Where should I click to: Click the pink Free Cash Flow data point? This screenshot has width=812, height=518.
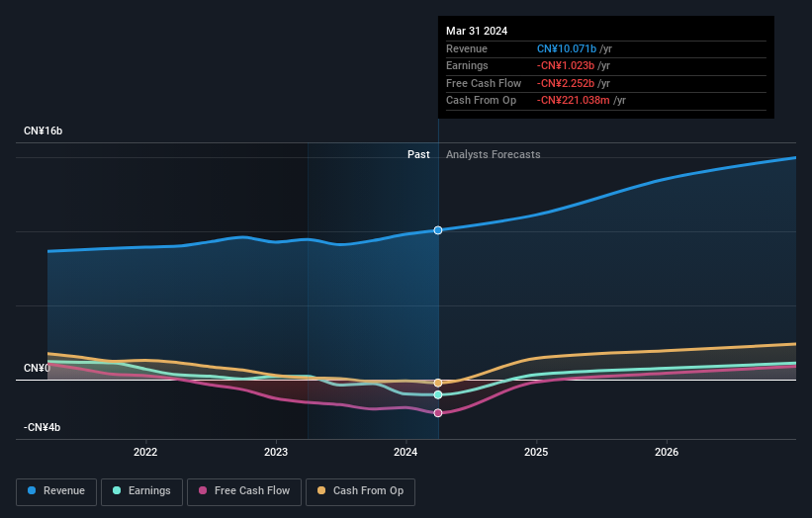click(x=438, y=413)
